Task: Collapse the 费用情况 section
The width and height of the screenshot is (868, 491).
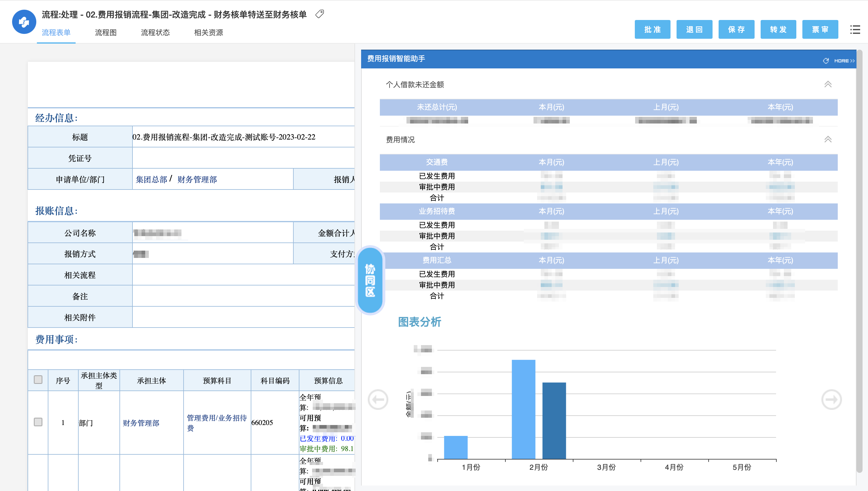Action: [827, 139]
